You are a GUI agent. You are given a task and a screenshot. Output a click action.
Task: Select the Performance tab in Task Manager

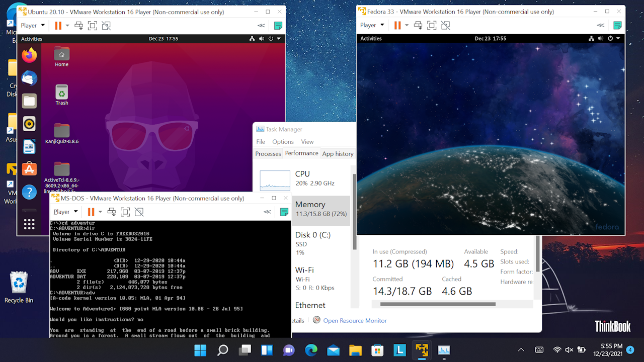(301, 153)
